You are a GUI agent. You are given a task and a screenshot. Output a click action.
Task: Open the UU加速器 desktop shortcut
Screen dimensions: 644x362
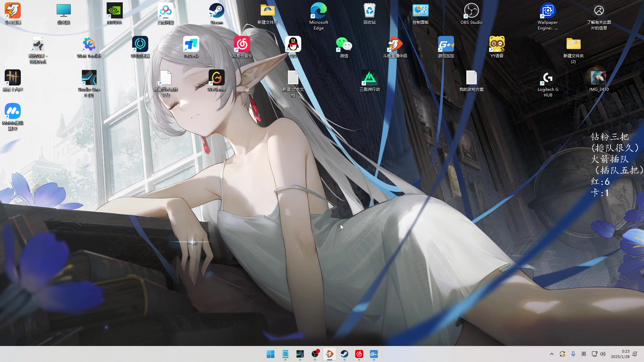point(140,47)
